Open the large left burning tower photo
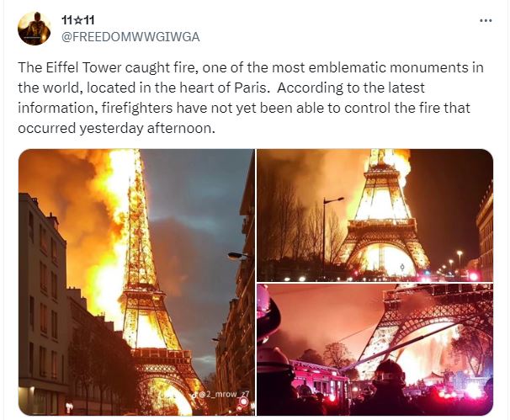This screenshot has height=420, width=510. point(136,282)
